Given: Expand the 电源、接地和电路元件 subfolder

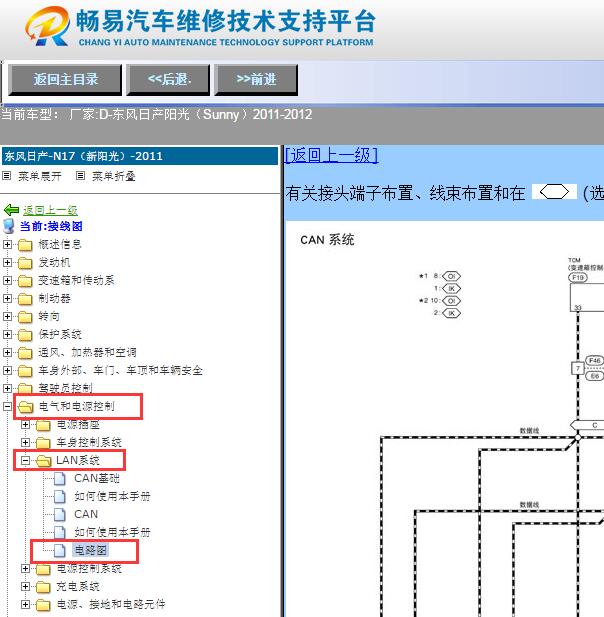Looking at the screenshot, I should tap(25, 604).
